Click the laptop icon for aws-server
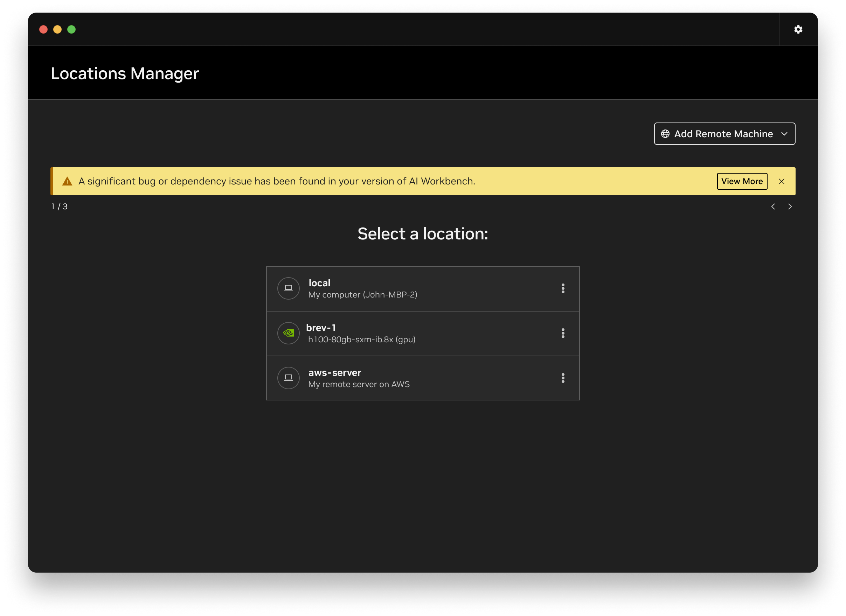 [288, 378]
